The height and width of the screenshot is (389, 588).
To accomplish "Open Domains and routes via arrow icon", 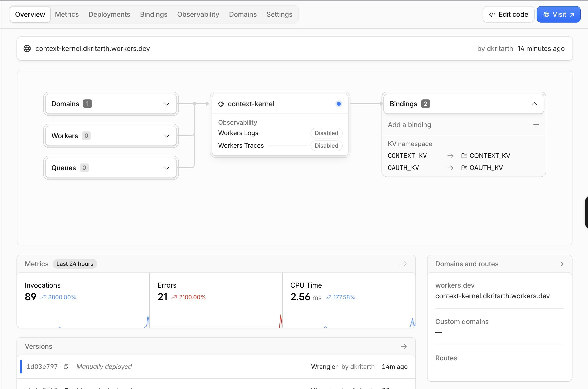I will (x=560, y=264).
